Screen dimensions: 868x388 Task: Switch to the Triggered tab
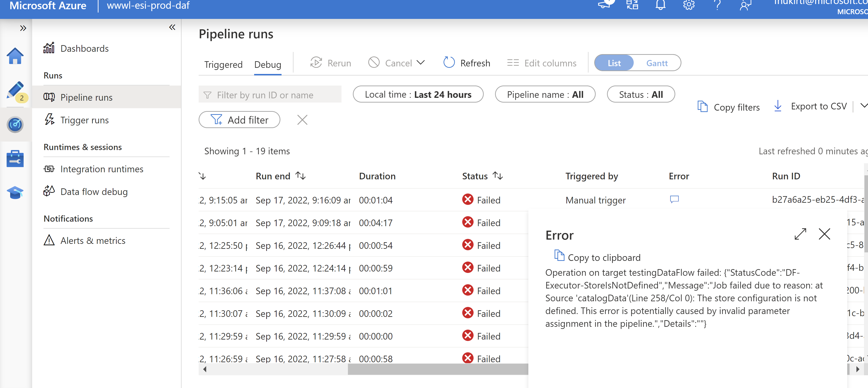pyautogui.click(x=223, y=64)
